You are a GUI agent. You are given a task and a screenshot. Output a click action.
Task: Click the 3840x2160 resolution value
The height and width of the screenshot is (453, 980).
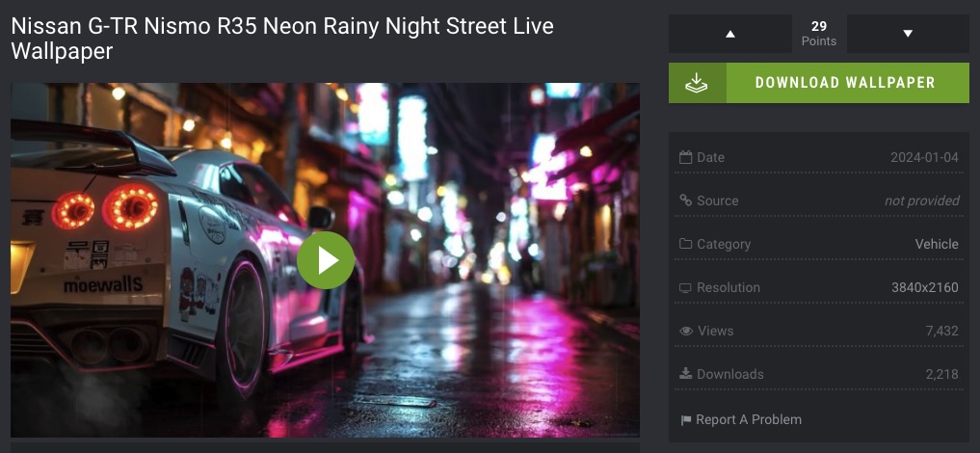coord(925,288)
